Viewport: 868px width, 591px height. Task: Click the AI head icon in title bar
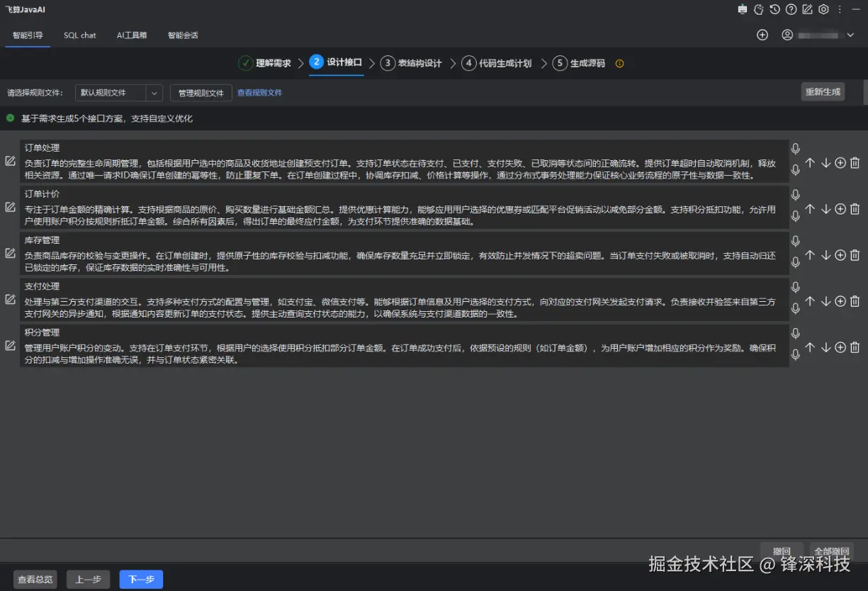coord(758,9)
